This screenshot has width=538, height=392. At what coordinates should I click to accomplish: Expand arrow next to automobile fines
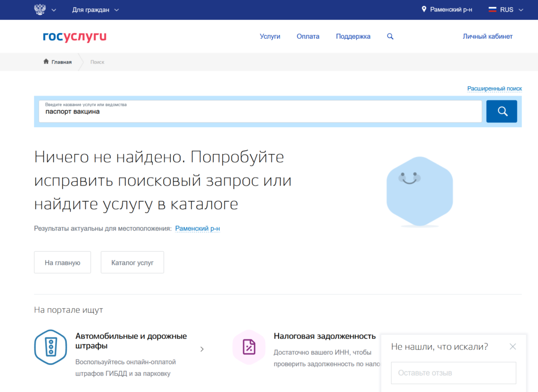(202, 349)
